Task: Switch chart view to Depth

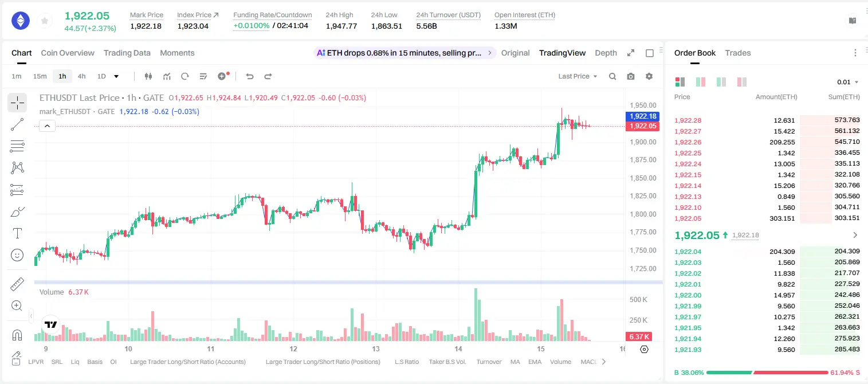Action: [x=606, y=53]
